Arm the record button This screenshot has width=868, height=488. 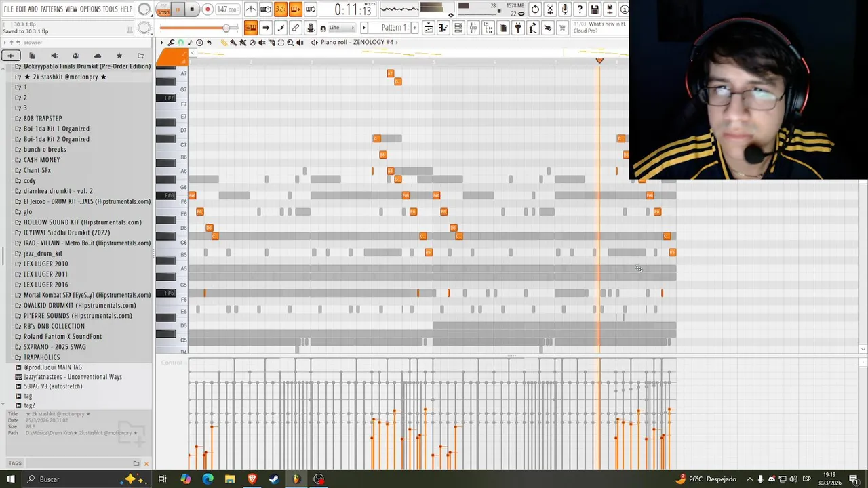208,9
